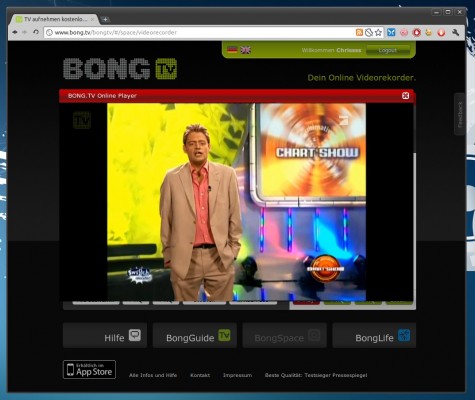Switch language with the German flag
This screenshot has width=475, height=400.
point(232,50)
